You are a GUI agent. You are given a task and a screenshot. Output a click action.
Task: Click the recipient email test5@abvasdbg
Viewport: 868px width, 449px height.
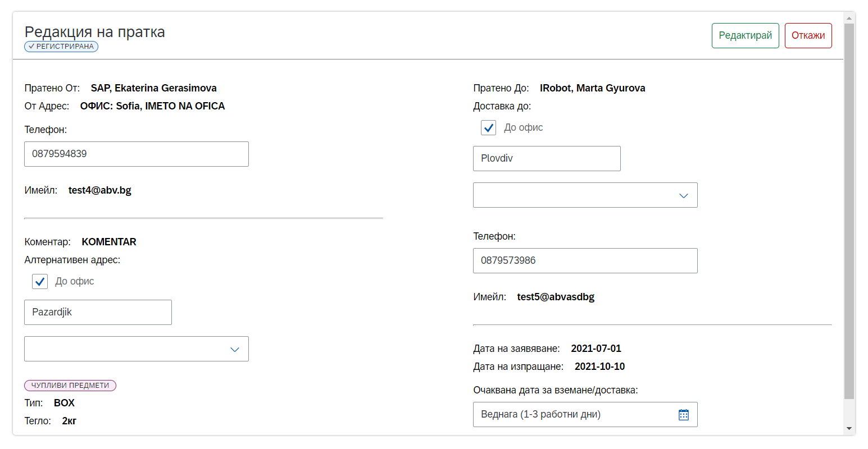pyautogui.click(x=556, y=297)
